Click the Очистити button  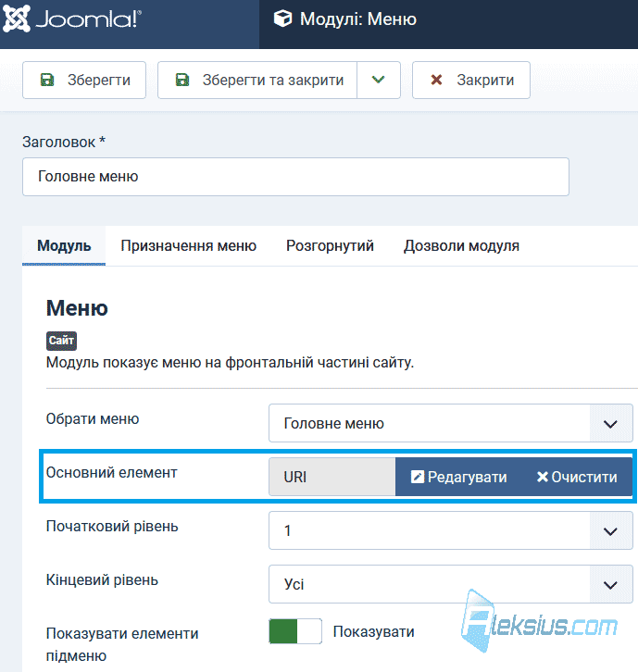click(577, 477)
